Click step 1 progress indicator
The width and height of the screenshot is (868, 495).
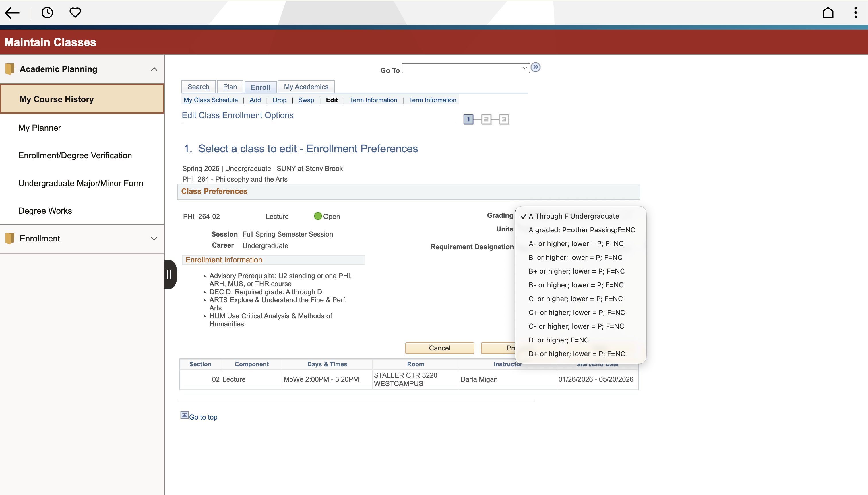468,119
